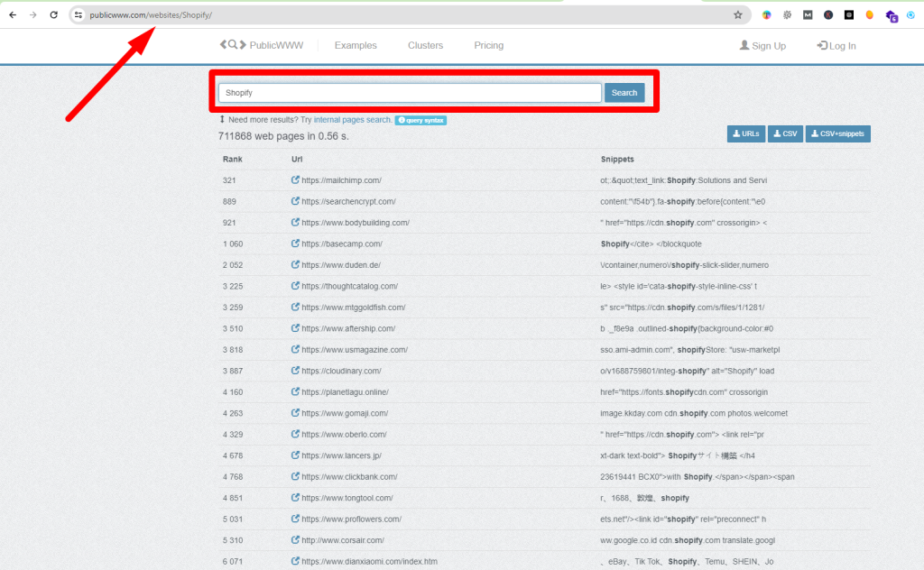Reload the page with the refresh icon

(53, 14)
